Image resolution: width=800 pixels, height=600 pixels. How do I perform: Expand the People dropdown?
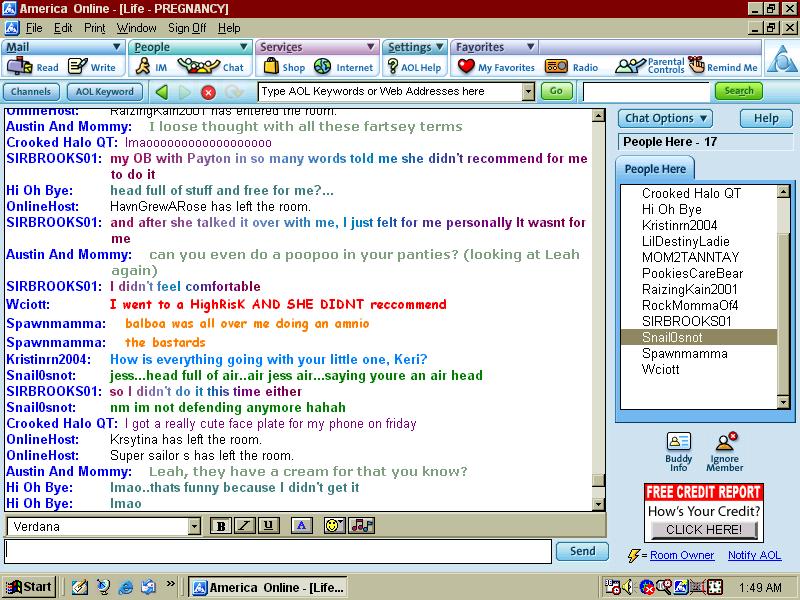[x=243, y=47]
